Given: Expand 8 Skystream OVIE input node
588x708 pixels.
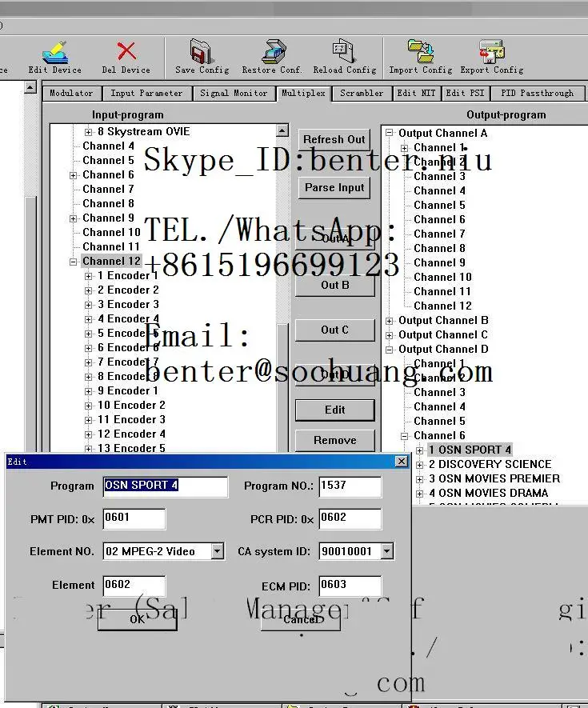Looking at the screenshot, I should [x=89, y=132].
